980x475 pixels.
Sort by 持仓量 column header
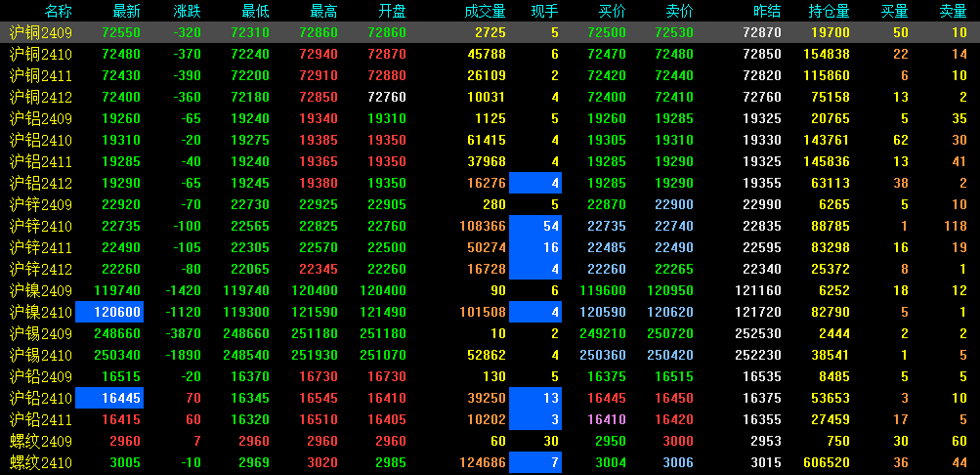[830, 11]
